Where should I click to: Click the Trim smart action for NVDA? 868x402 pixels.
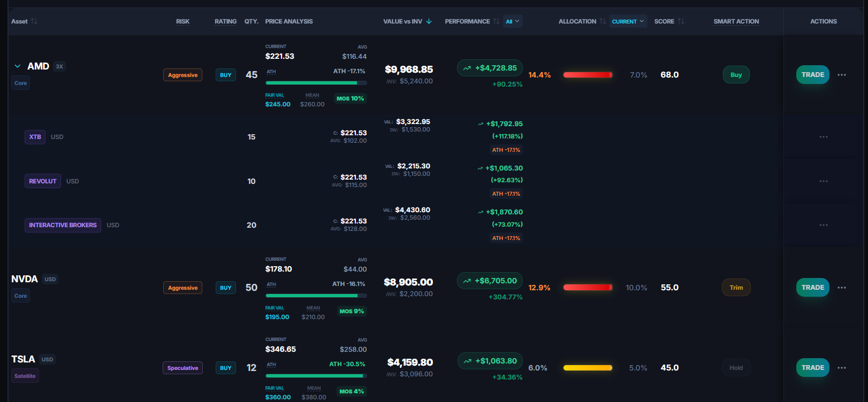pyautogui.click(x=736, y=288)
